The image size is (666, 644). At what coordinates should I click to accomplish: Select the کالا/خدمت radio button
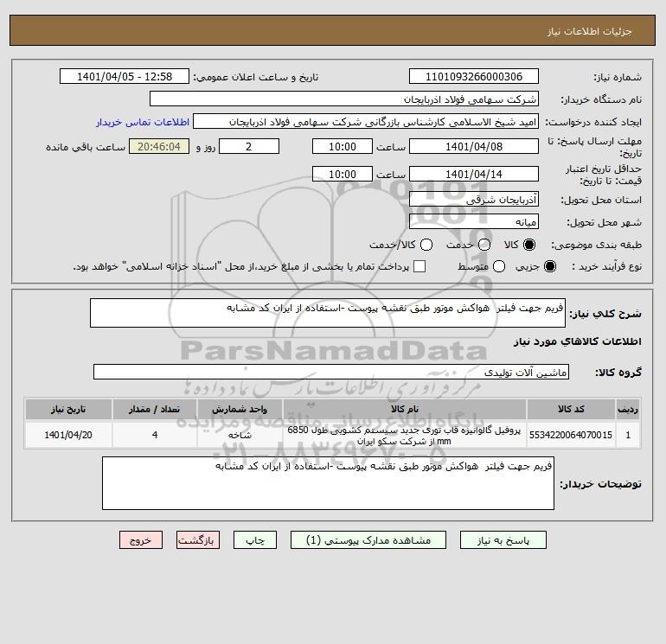point(426,245)
